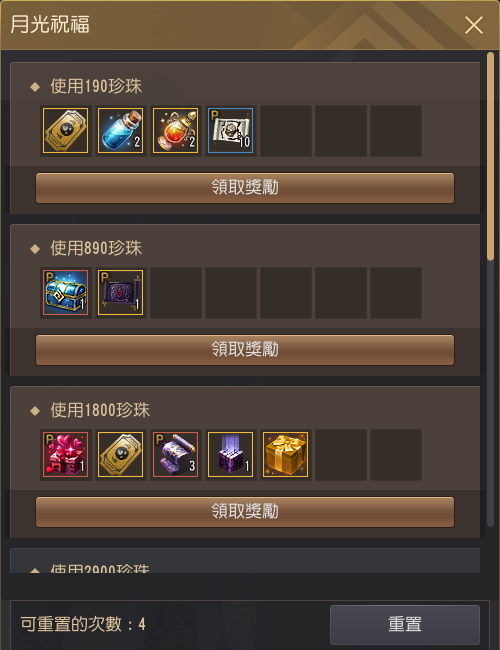Close the 月光祝福 window
The width and height of the screenshot is (500, 650).
474,25
